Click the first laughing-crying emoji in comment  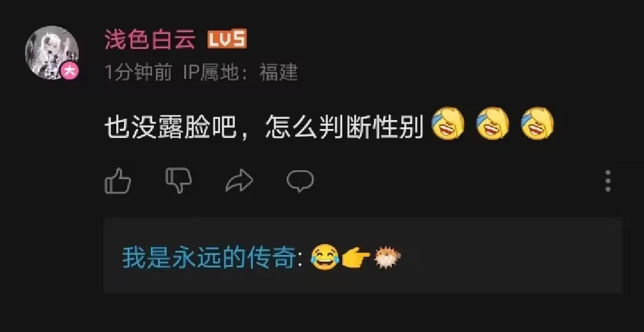[x=448, y=124]
